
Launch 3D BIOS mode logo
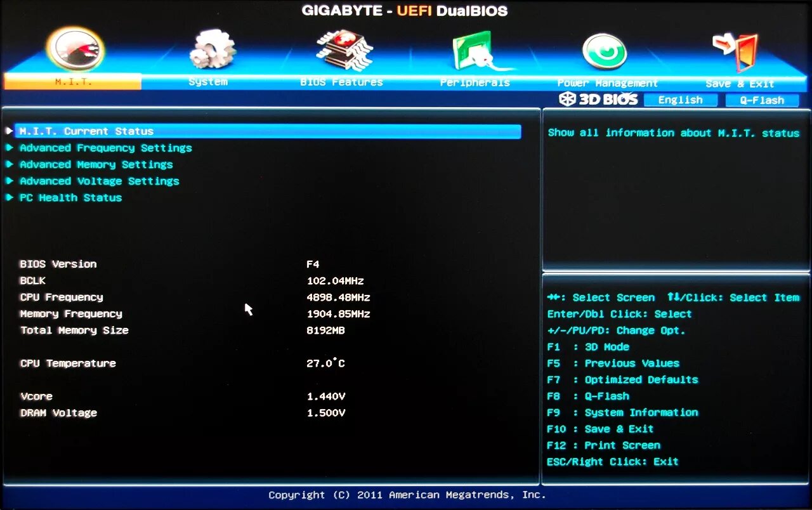[598, 100]
